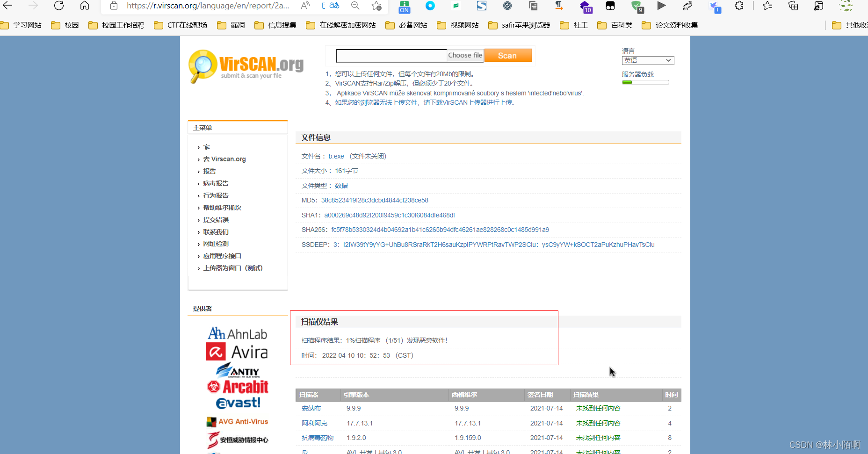Click the orange Scan button

508,56
